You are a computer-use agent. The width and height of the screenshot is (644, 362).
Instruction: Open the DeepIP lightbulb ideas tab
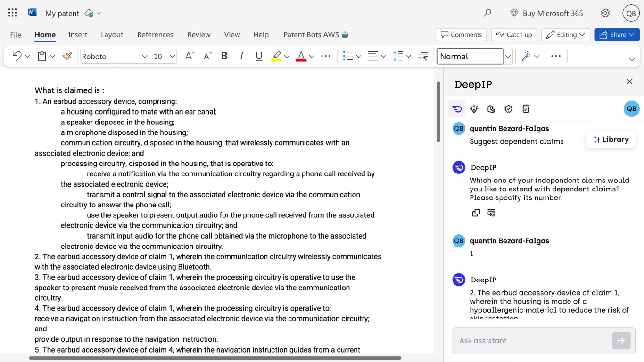click(474, 109)
